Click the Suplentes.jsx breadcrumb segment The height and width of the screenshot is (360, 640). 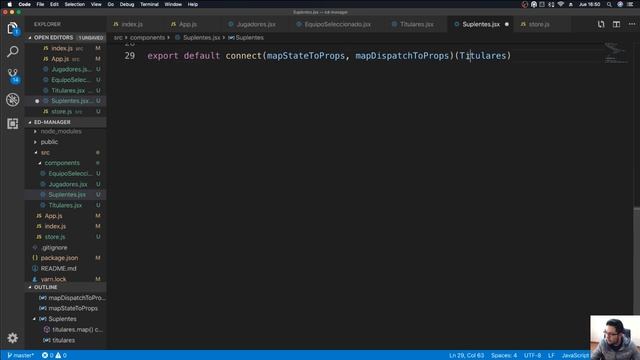click(198, 38)
